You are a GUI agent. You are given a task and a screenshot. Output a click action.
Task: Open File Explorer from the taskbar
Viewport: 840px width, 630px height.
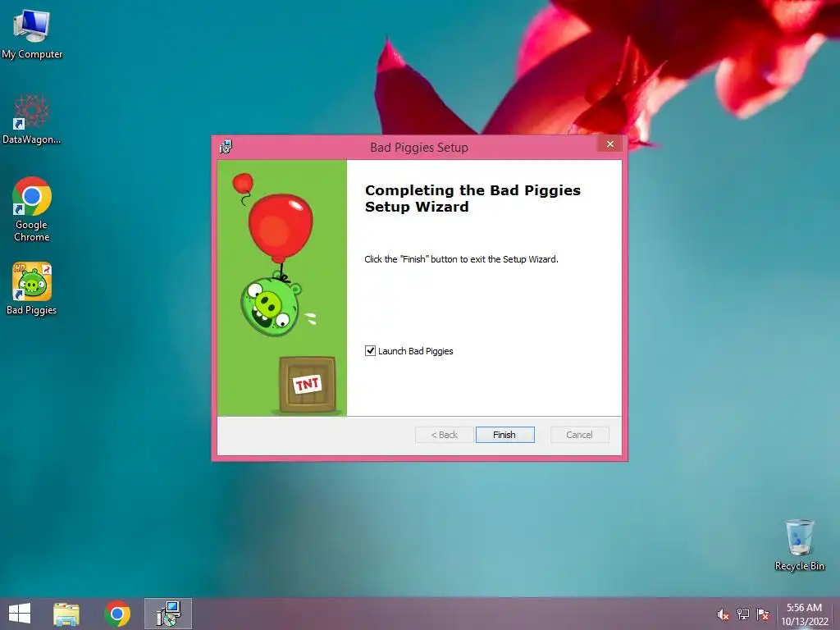click(66, 614)
